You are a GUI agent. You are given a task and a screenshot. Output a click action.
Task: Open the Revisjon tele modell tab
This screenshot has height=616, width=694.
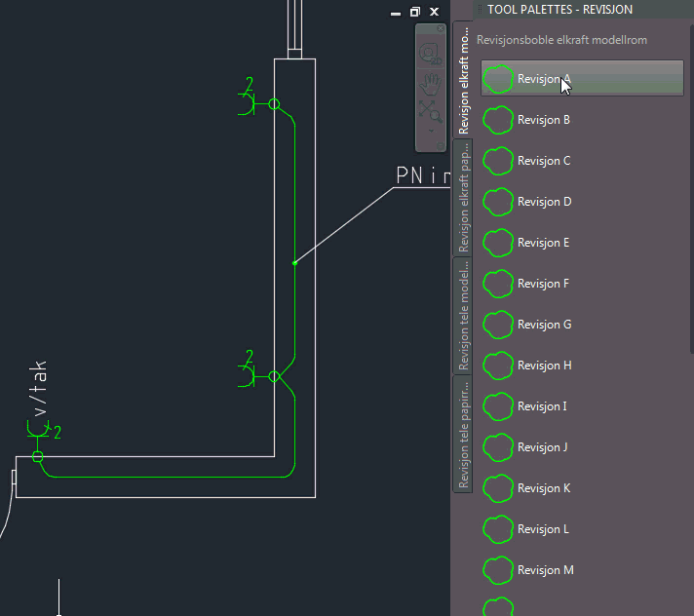click(x=464, y=316)
